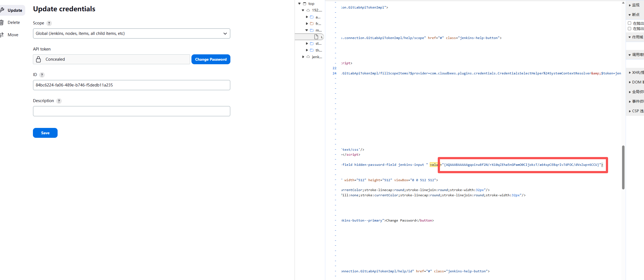The height and width of the screenshot is (280, 644).
Task: Collapse the 断点 breakpoints section
Action: click(x=630, y=15)
